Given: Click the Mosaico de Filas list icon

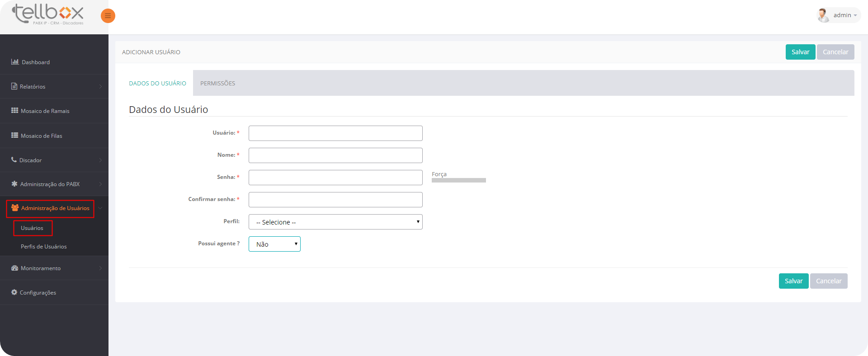Looking at the screenshot, I should [x=15, y=136].
